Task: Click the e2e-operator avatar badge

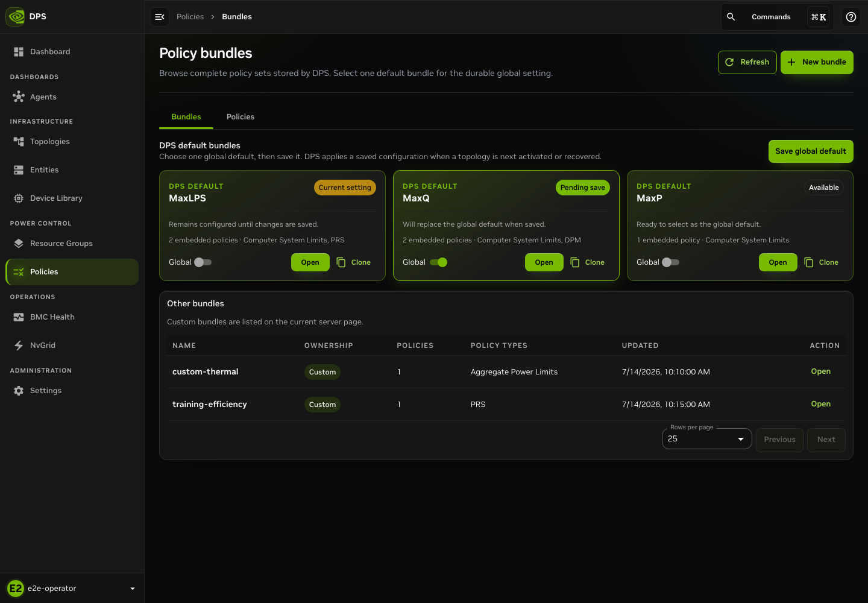Action: 16,589
